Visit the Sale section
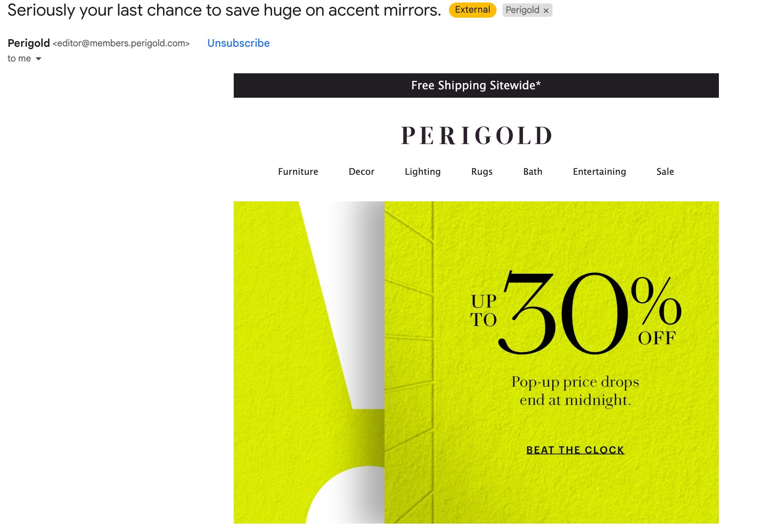The height and width of the screenshot is (532, 761). click(665, 171)
